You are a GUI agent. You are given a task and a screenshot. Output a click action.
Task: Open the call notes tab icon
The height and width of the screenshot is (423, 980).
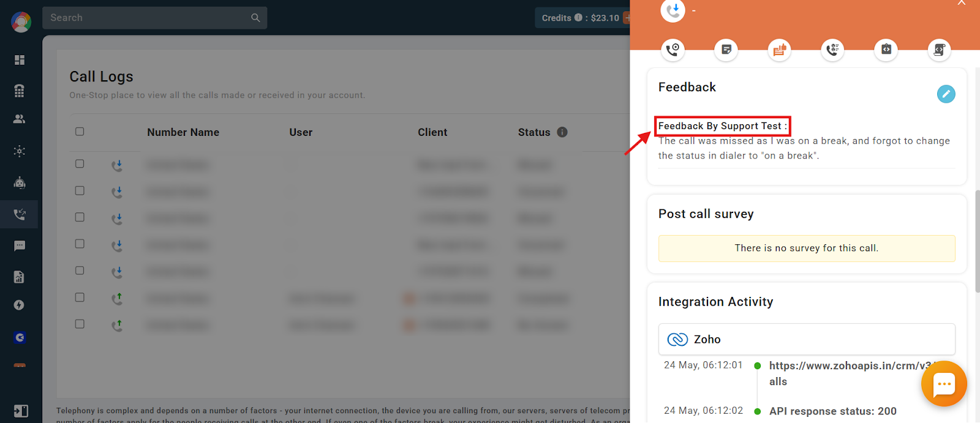tap(726, 50)
